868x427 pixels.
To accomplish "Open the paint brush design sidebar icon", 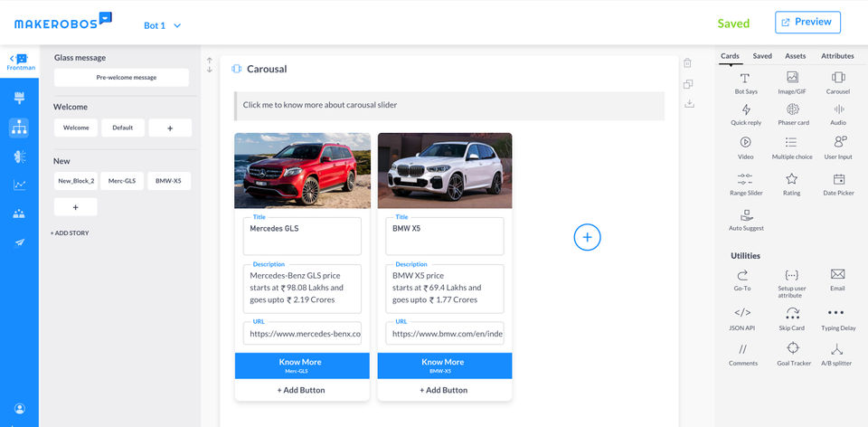I will (19, 98).
